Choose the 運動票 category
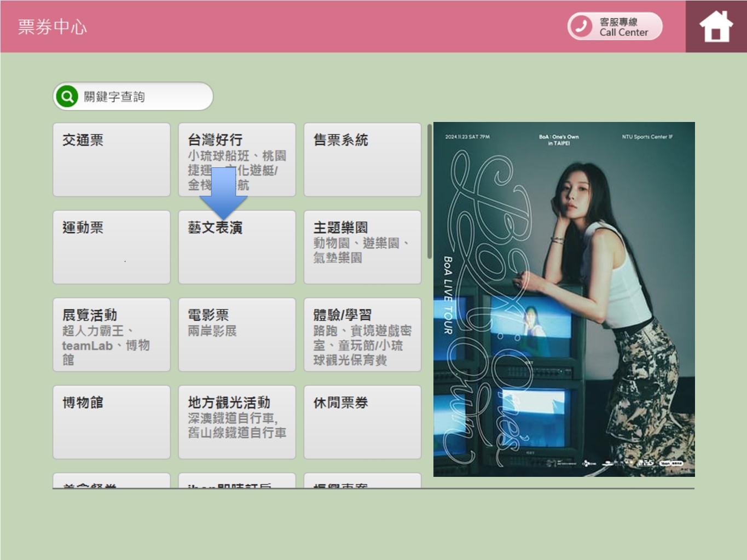The width and height of the screenshot is (747, 560). (112, 247)
